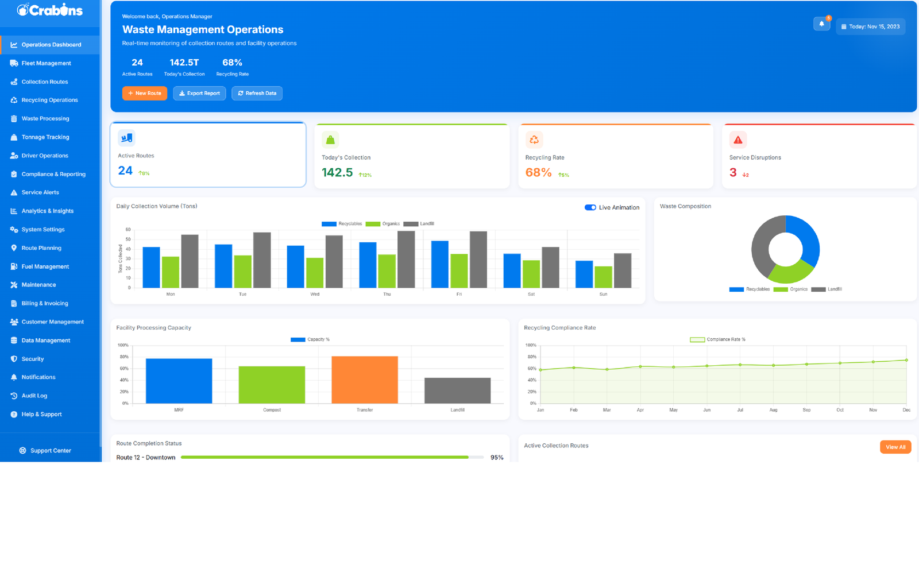
Task: Toggle Recyclables legend in Daily Collection chart
Action: pyautogui.click(x=342, y=224)
